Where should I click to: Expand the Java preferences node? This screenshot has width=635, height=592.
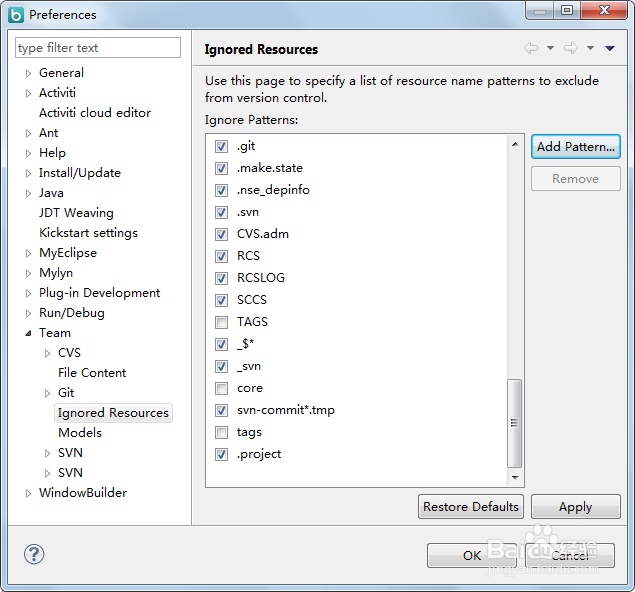point(29,193)
